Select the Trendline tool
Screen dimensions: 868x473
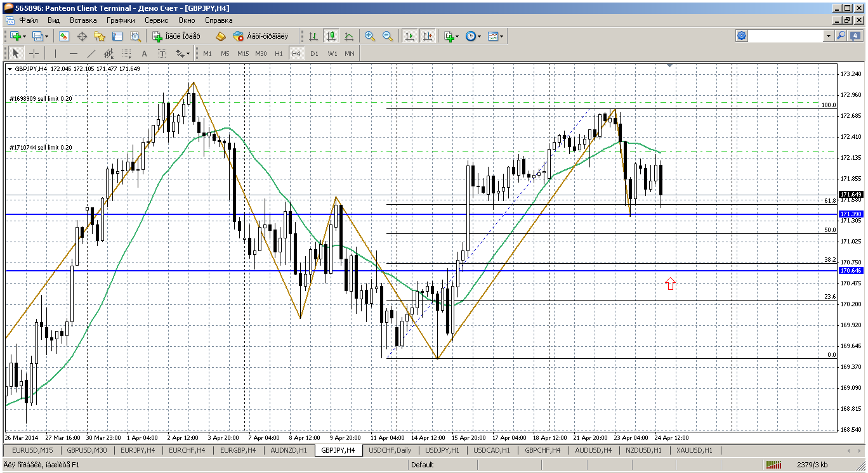click(x=91, y=53)
